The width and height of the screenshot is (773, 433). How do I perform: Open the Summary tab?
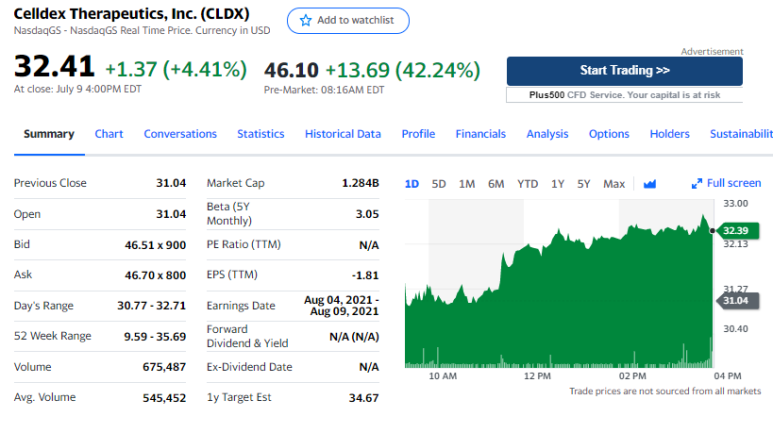[x=49, y=134]
